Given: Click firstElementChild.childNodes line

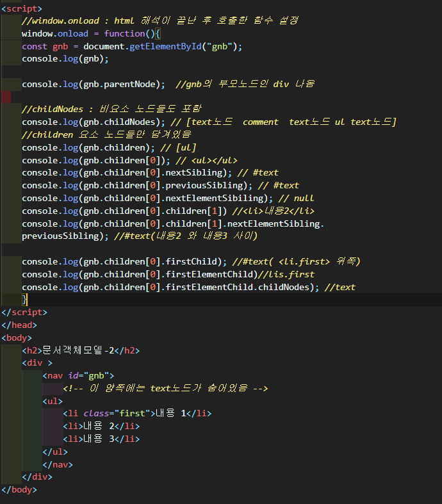Looking at the screenshot, I should click(x=188, y=288).
